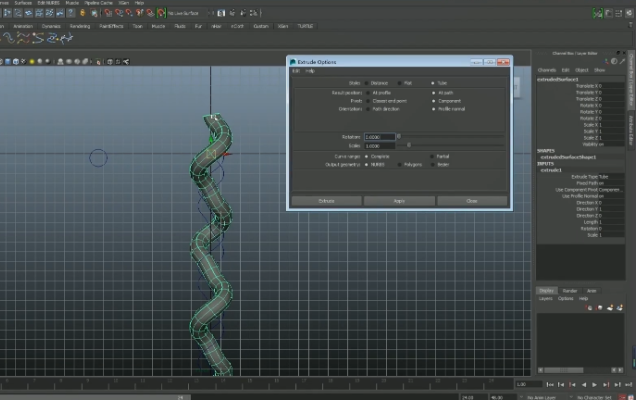
Task: Open the Edit menu in Extrude Options
Action: (x=295, y=71)
